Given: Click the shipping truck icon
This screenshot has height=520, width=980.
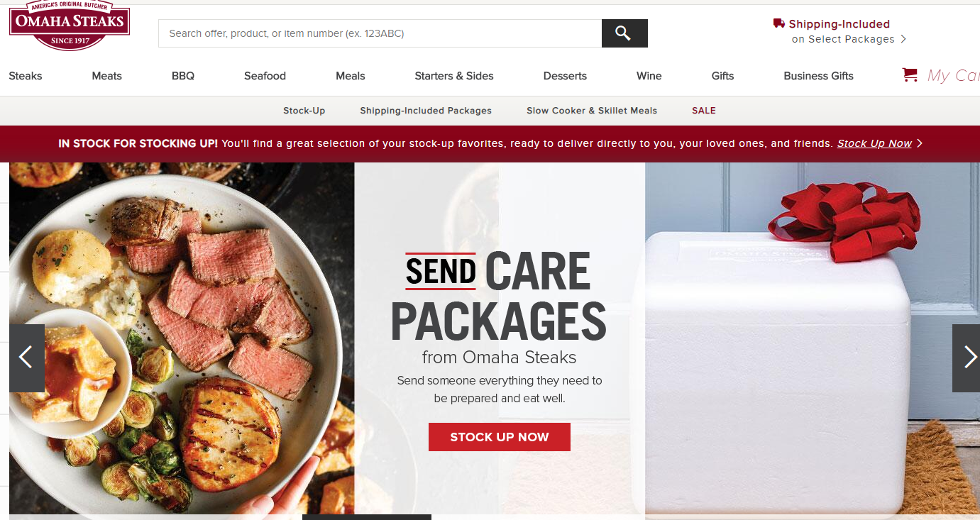Looking at the screenshot, I should 779,23.
